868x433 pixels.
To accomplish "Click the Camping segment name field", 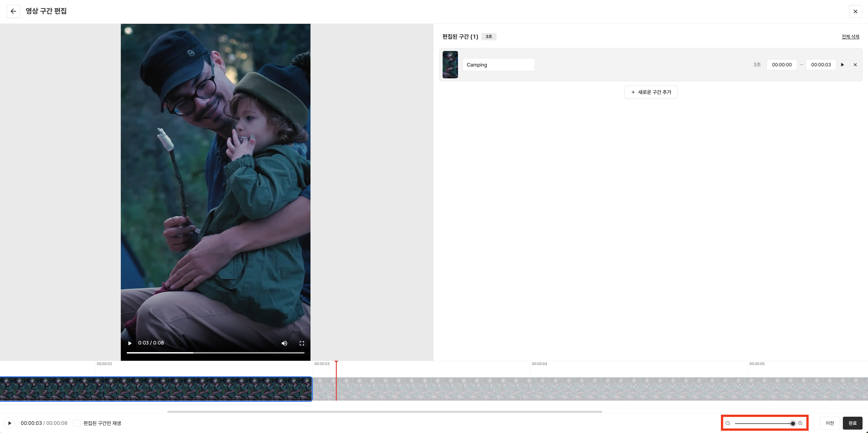I will coord(498,65).
